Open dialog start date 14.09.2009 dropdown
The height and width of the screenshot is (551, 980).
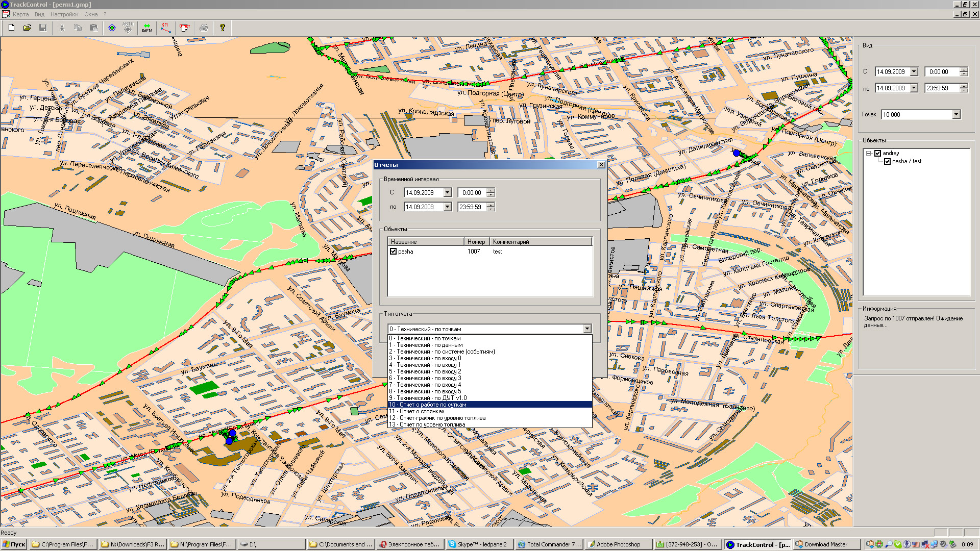(447, 193)
